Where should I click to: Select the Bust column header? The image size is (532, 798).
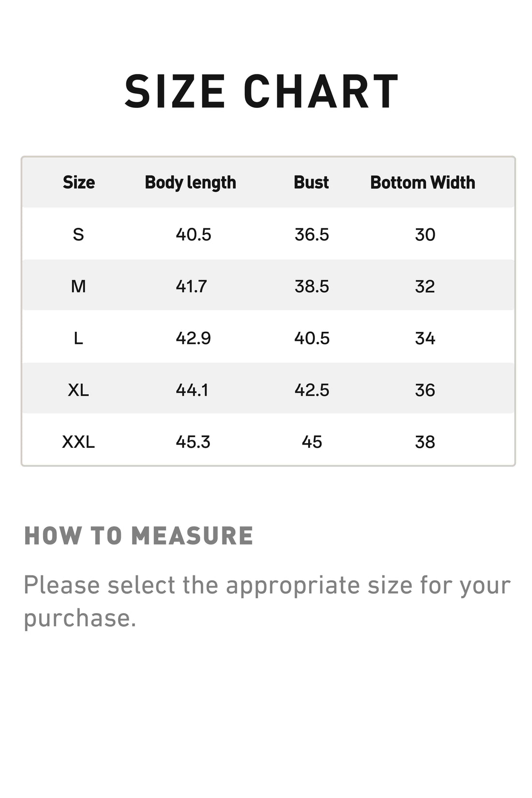pos(311,182)
